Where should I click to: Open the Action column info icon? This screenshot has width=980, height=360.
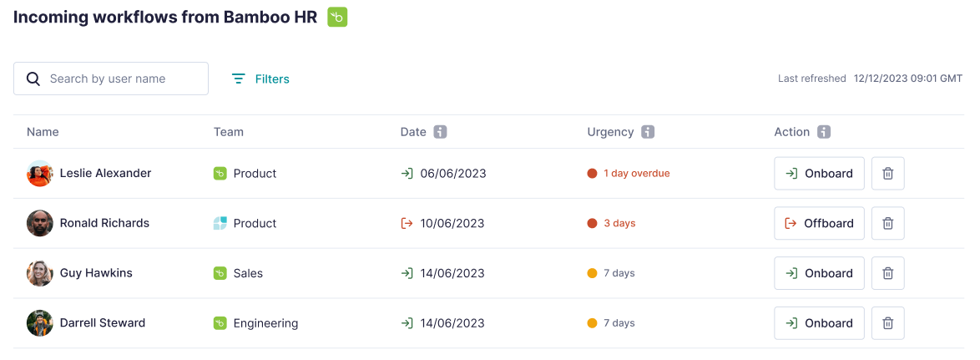pos(824,132)
